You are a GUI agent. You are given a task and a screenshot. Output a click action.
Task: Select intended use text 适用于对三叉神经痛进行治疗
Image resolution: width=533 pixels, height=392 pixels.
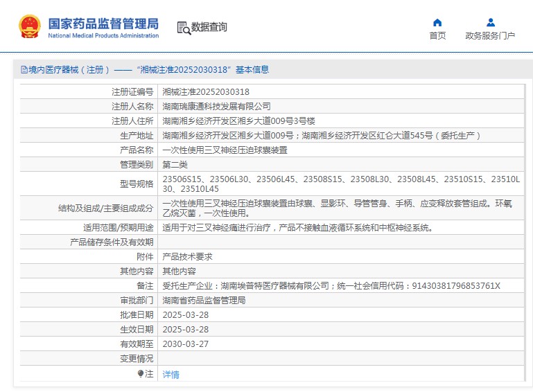pyautogui.click(x=297, y=228)
